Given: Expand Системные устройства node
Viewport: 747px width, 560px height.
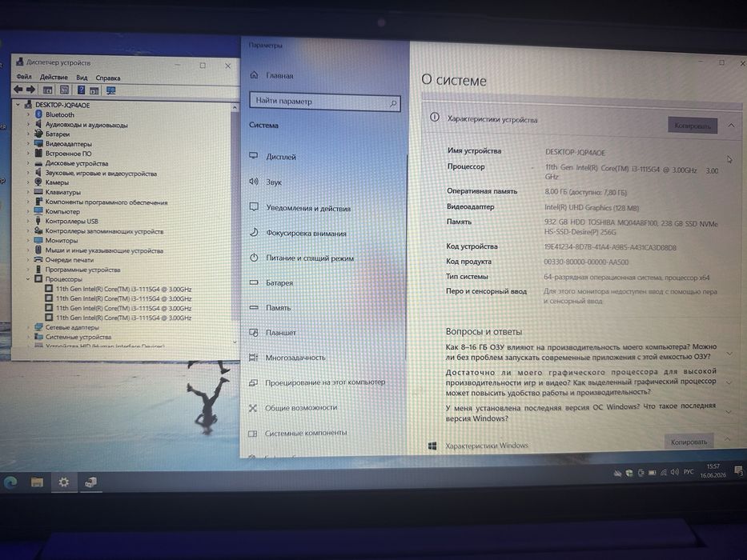Looking at the screenshot, I should [x=28, y=337].
